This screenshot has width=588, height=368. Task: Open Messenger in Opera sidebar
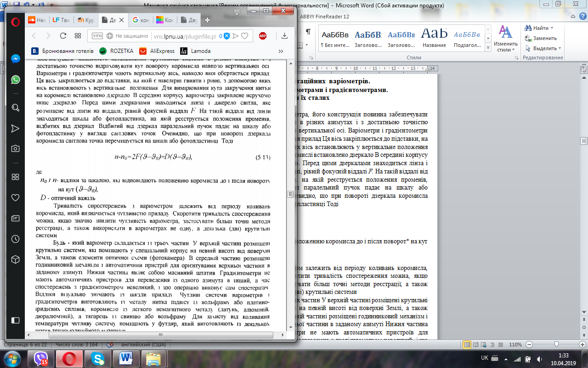tap(15, 59)
